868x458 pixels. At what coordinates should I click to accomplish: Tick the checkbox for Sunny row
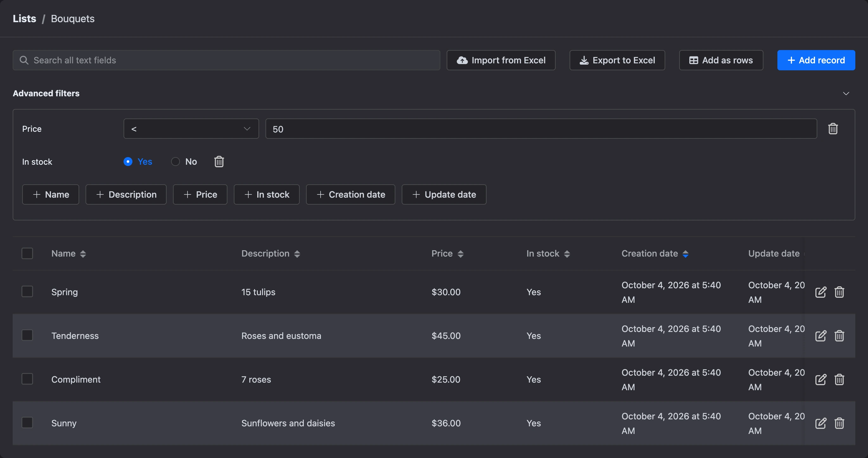[x=27, y=423]
